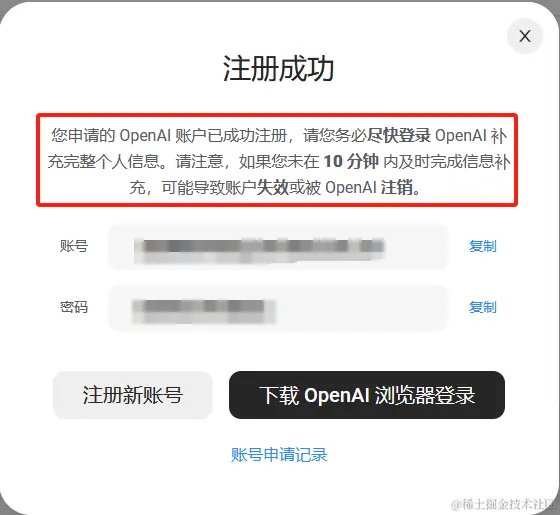560x515 pixels.
Task: Select the blurred account text in 账号 field
Action: point(260,247)
